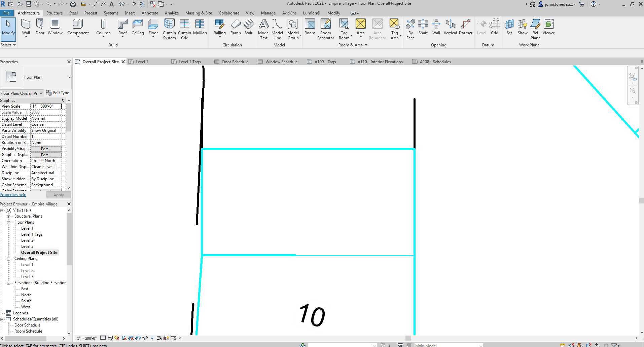Toggle Temporary Hide/Isolate glasses icon
The image size is (644, 347).
pyautogui.click(x=145, y=338)
